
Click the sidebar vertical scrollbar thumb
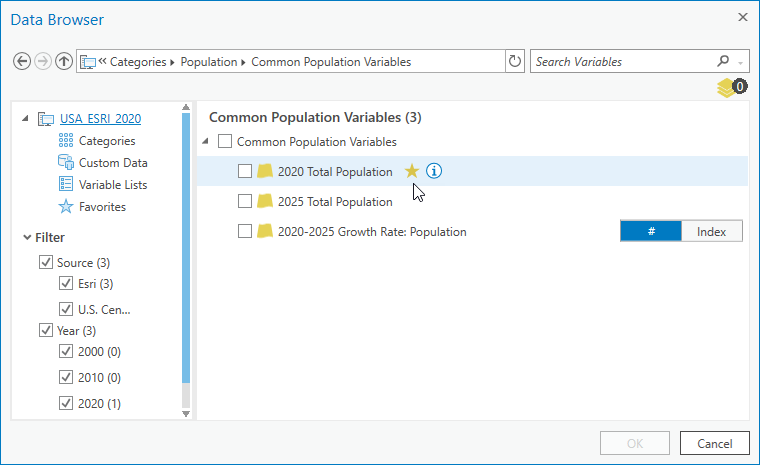coord(186,247)
